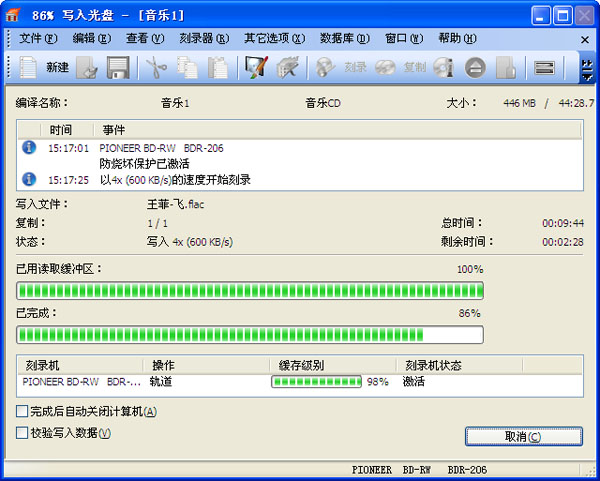Open the 其它选项(X) menu
Image resolution: width=600 pixels, height=481 pixels.
275,38
